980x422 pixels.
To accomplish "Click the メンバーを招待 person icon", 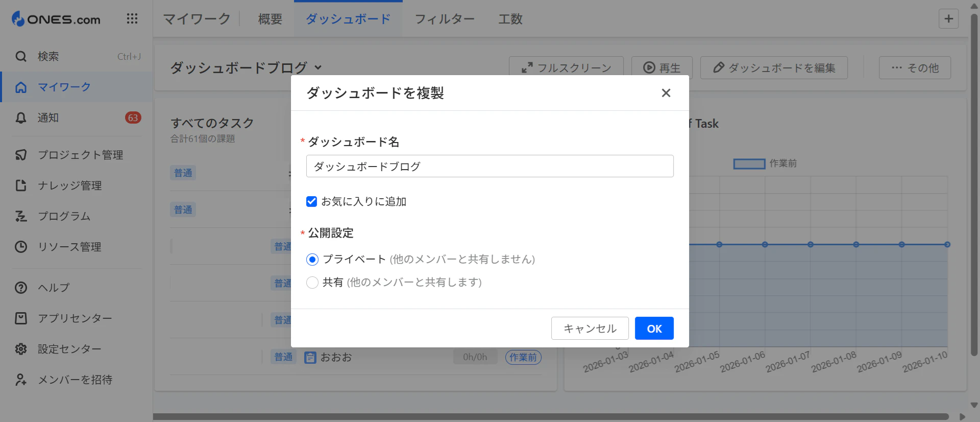I will click(21, 380).
